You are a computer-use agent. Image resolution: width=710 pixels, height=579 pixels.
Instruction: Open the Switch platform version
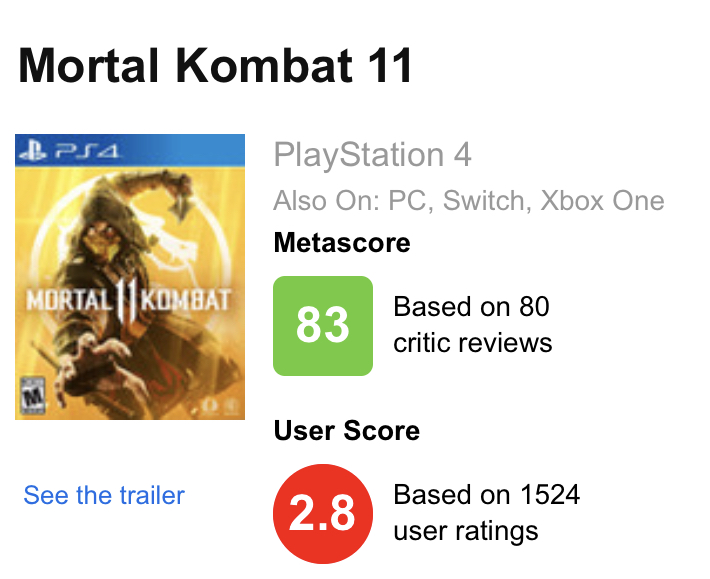click(x=483, y=201)
